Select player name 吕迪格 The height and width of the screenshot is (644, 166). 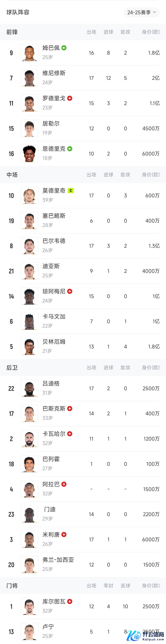point(51,383)
